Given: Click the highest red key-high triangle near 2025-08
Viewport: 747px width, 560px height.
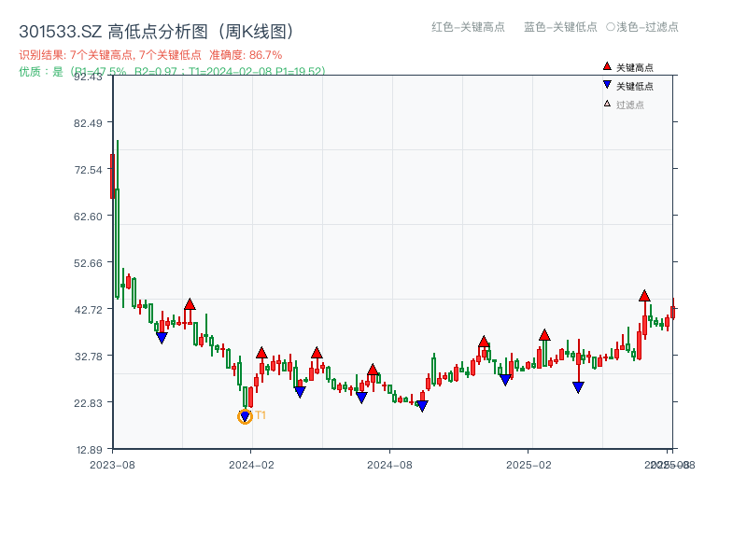Looking at the screenshot, I should (644, 297).
